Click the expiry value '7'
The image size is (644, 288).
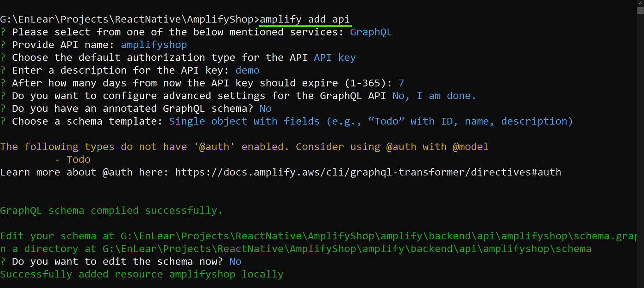(x=401, y=83)
